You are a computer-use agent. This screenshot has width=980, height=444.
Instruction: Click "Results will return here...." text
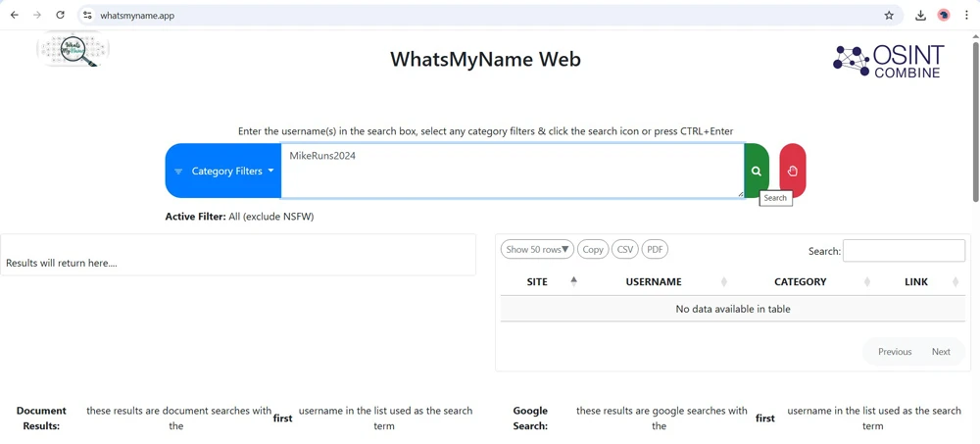[61, 264]
